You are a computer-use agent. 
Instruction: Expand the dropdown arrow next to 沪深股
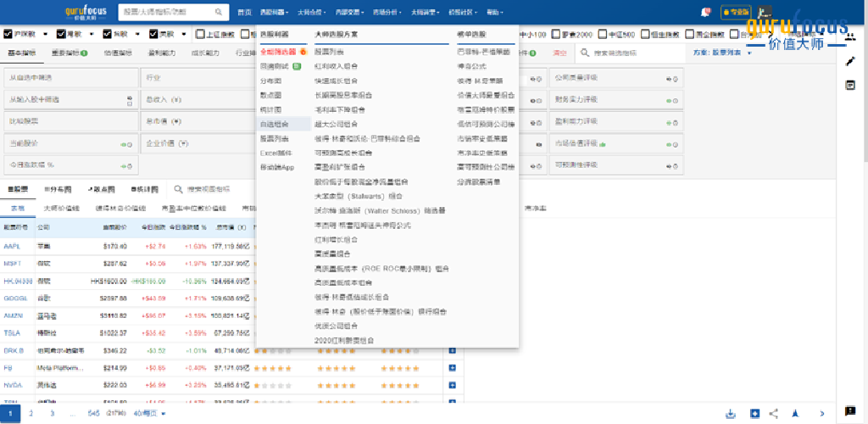(x=44, y=34)
